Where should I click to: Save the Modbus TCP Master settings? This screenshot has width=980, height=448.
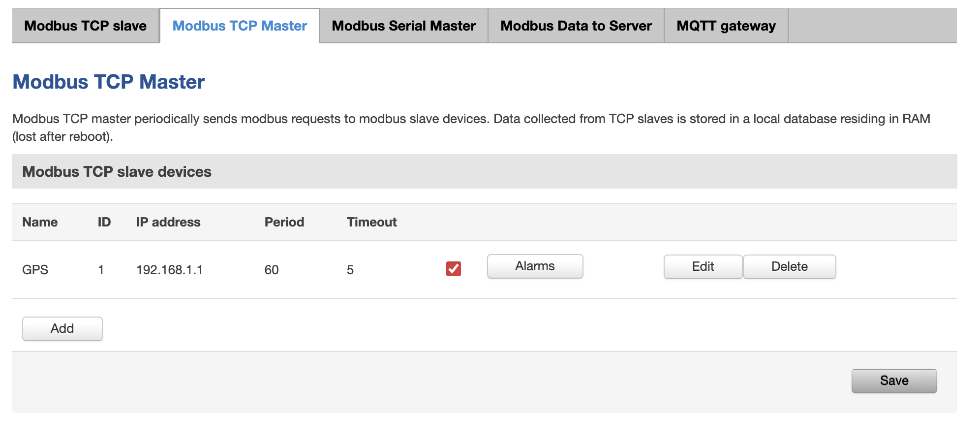point(894,381)
